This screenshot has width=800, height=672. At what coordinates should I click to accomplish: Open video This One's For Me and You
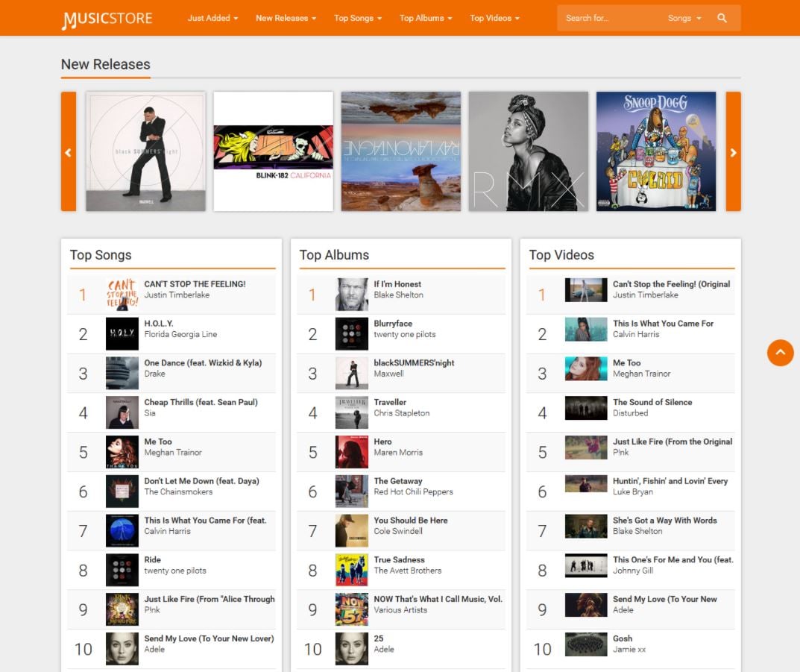pos(673,559)
